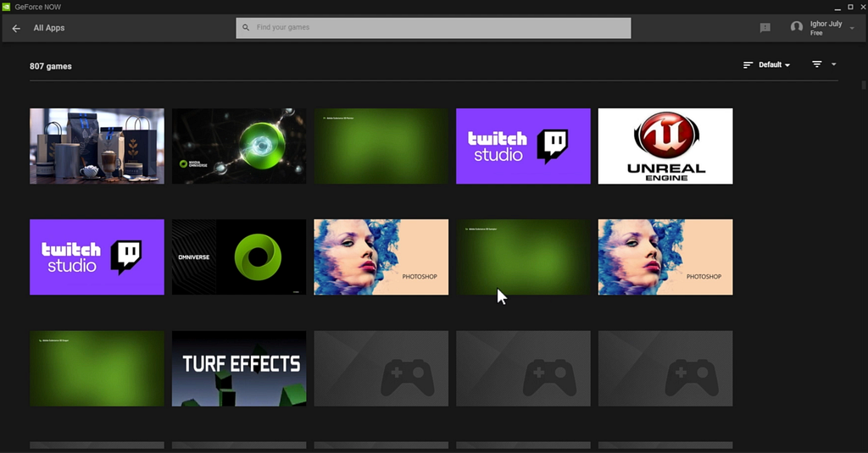
Task: Open the green tile left of Turf Effects
Action: (97, 368)
